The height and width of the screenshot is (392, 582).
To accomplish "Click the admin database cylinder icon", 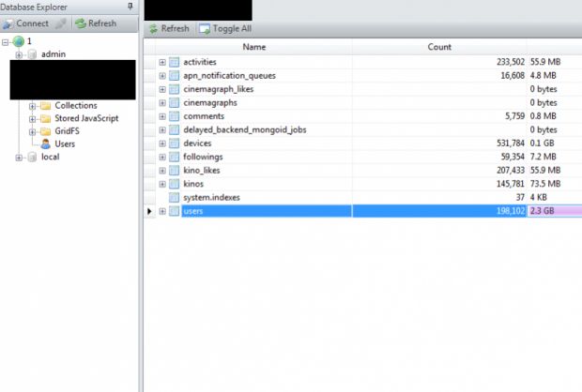I will [32, 54].
